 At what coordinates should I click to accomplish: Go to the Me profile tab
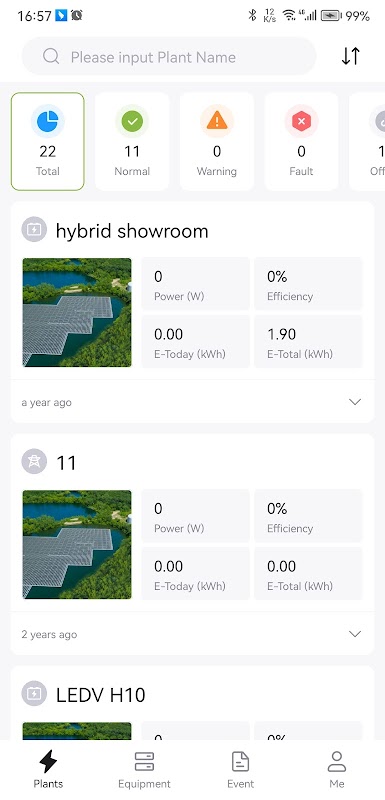(337, 770)
